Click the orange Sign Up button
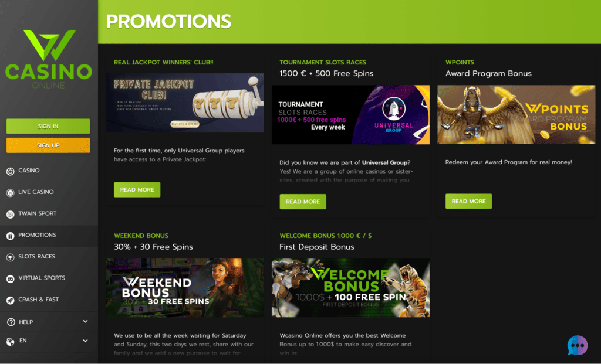Image resolution: width=601 pixels, height=364 pixels. click(x=48, y=145)
